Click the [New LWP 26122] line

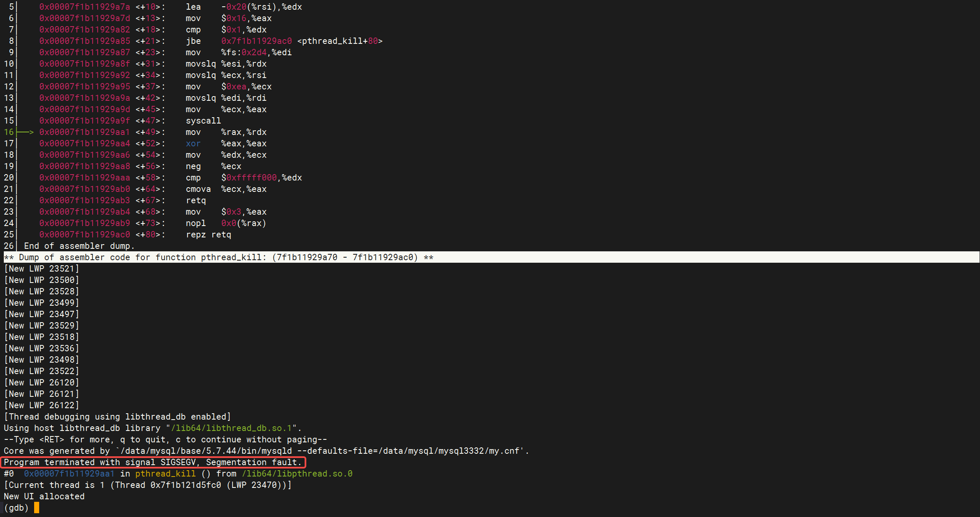[x=41, y=406]
